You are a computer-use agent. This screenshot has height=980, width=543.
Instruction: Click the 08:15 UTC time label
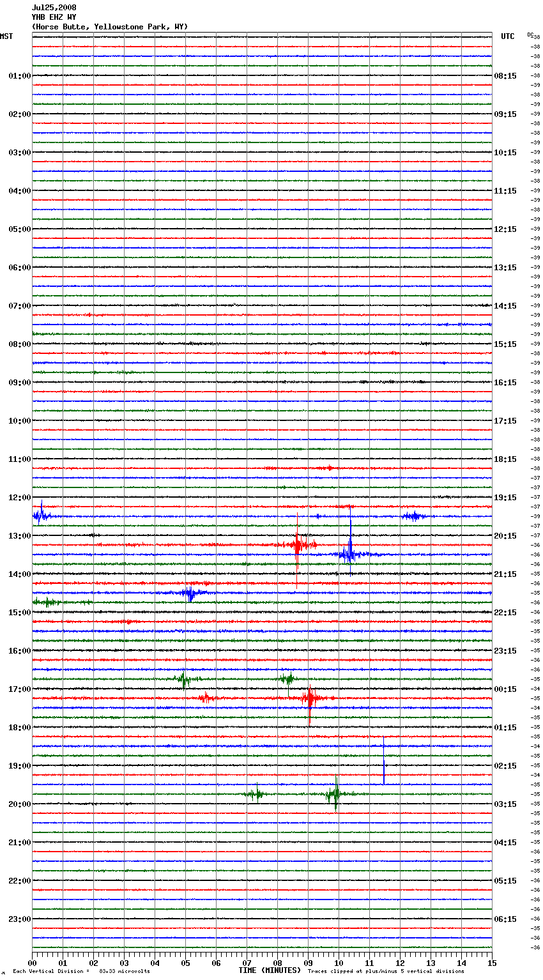505,76
